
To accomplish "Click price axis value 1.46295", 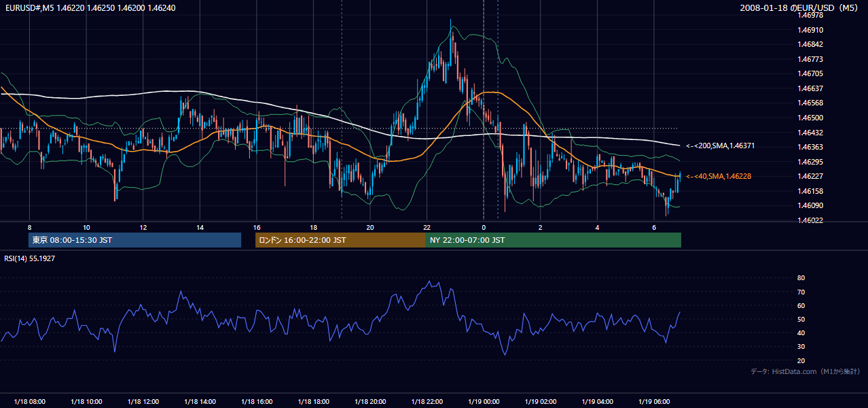I will (x=811, y=162).
